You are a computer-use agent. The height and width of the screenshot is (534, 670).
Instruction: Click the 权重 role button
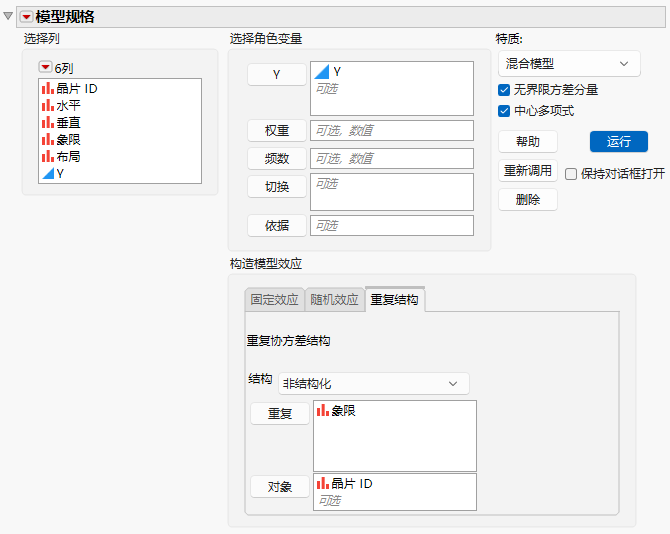pos(276,130)
